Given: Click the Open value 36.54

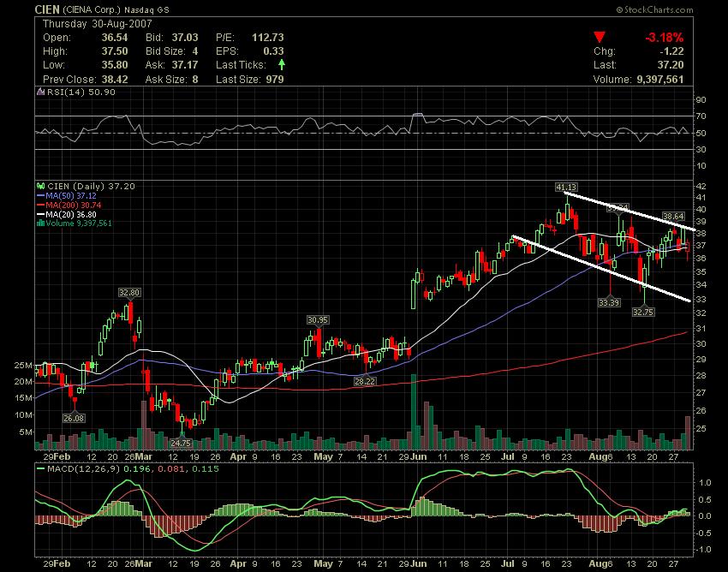Looking at the screenshot, I should pos(115,37).
